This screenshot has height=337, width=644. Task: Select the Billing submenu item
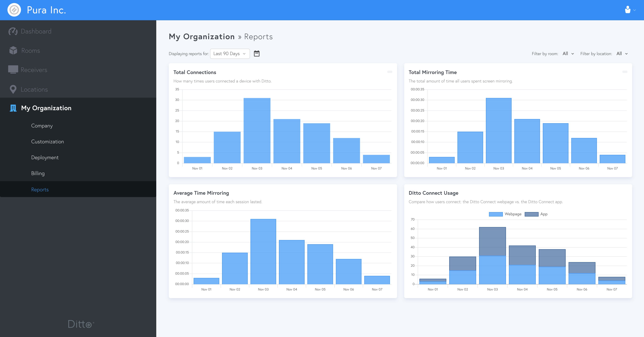(38, 174)
